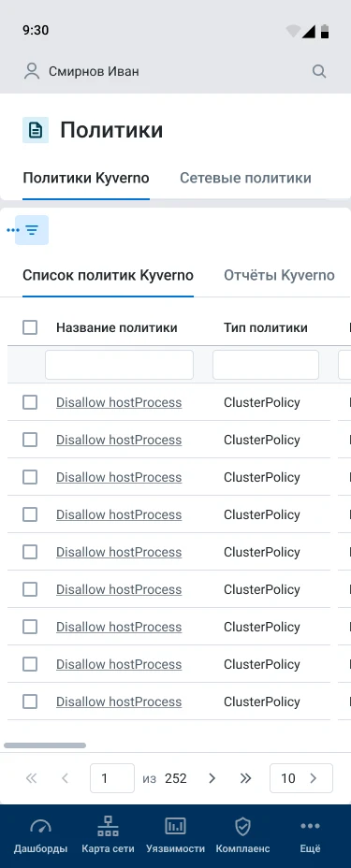Click the Политики page heading

[111, 131]
